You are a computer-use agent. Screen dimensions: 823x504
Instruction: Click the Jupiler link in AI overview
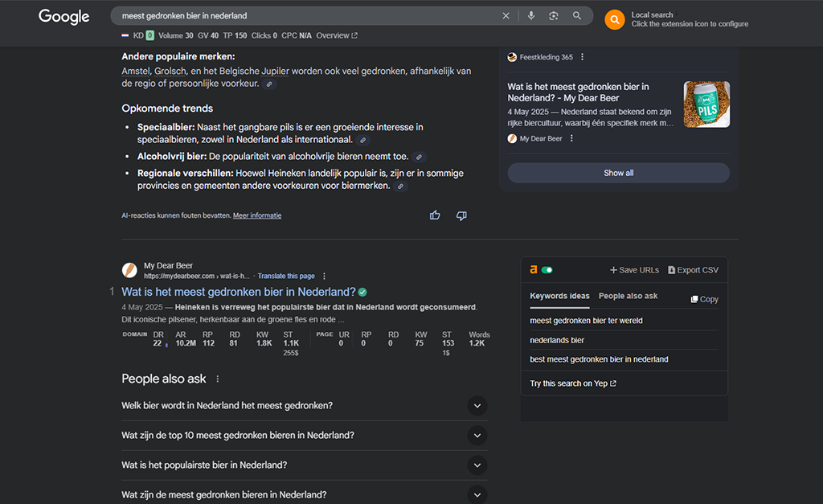[275, 72]
